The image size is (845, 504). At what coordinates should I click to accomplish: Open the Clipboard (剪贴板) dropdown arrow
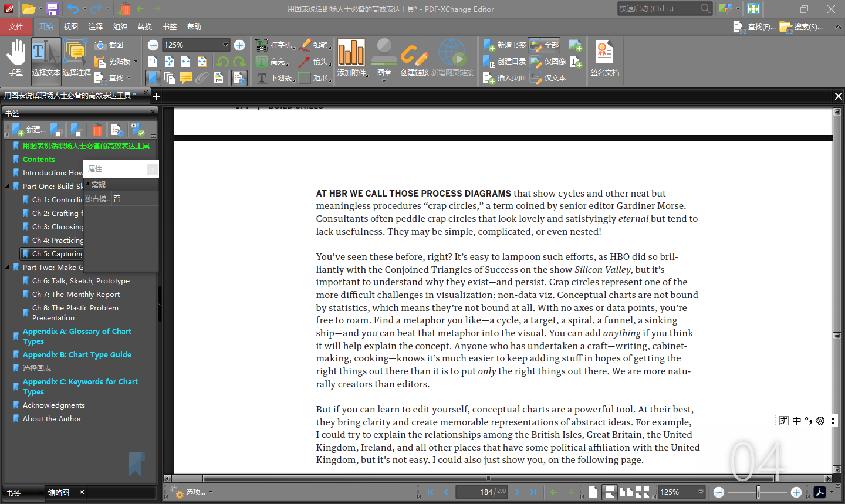(136, 62)
